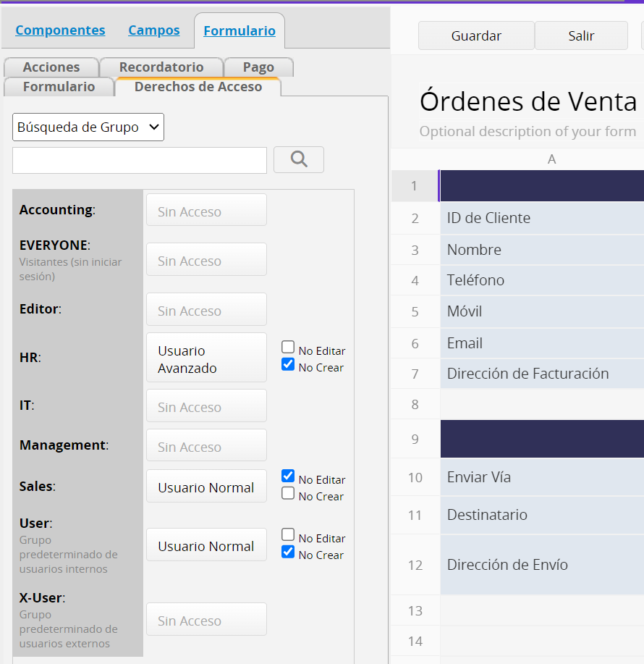
Task: Switch to the Componentes tab
Action: point(60,30)
